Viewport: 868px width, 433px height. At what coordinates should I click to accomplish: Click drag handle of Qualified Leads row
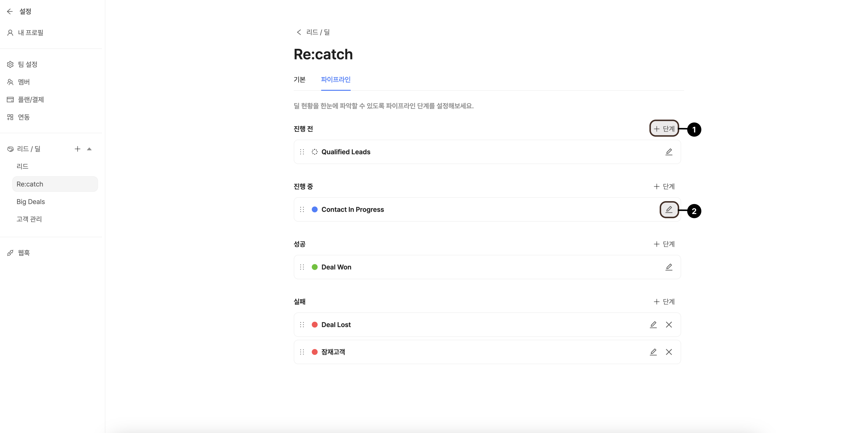tap(302, 152)
